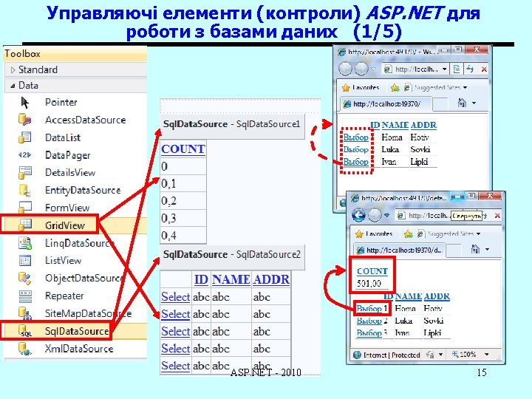This screenshot has width=532, height=399.
Task: Open recent pages dropdown in lower browser
Action: pos(386,216)
